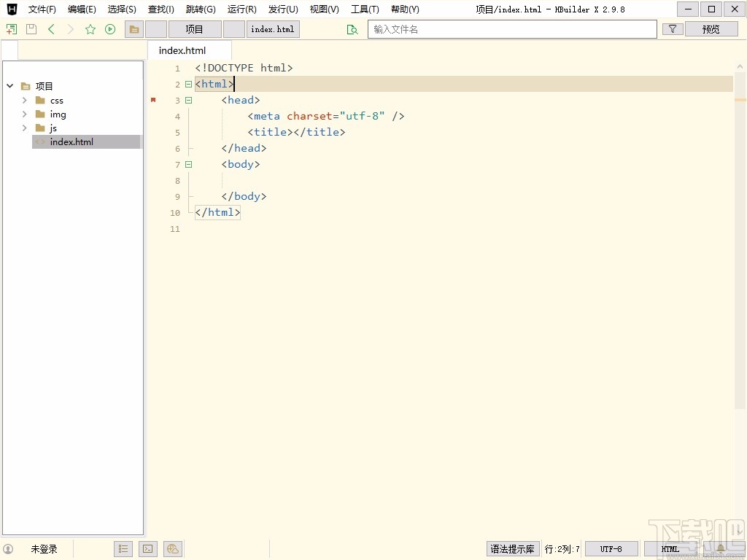
Task: Click the outline list icon in status bar
Action: pos(123,549)
